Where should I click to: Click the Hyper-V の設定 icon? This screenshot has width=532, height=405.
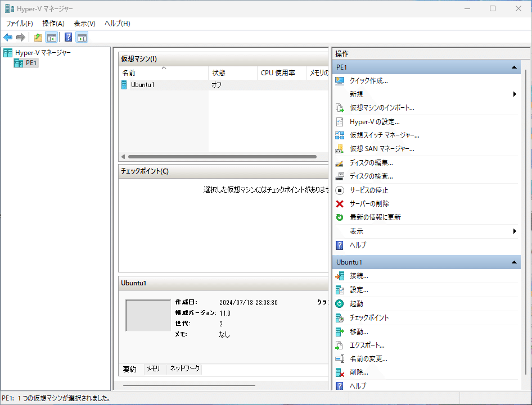[x=340, y=122]
